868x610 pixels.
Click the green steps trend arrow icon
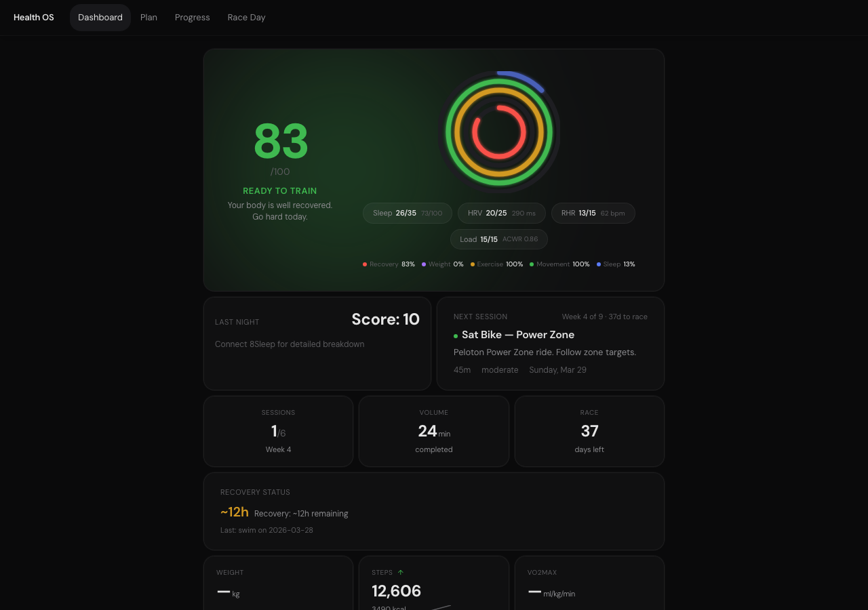point(400,572)
